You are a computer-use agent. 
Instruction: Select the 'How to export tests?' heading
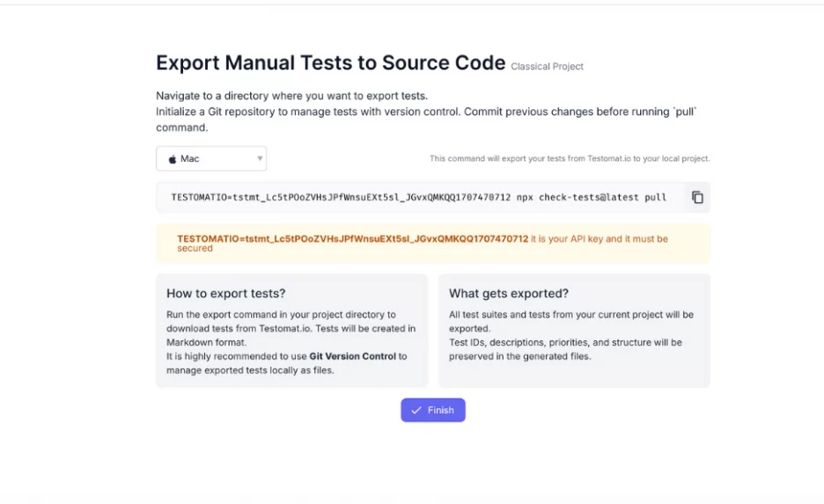coord(226,294)
